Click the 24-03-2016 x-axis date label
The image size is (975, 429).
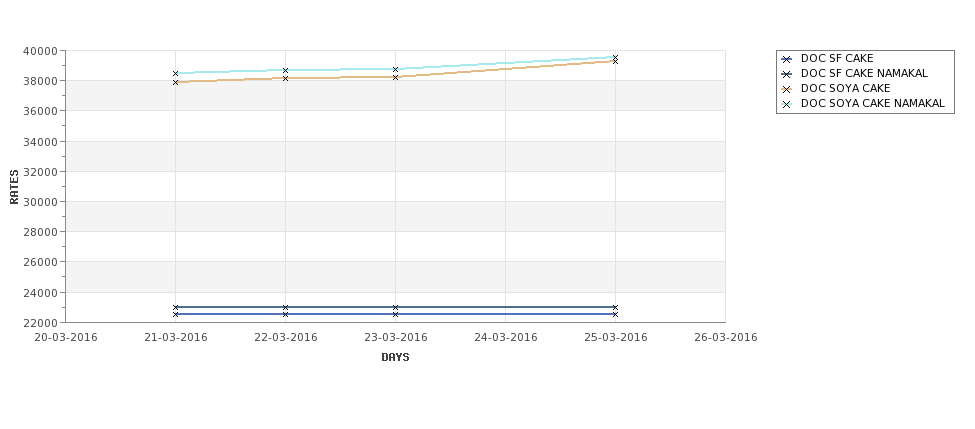click(x=506, y=338)
